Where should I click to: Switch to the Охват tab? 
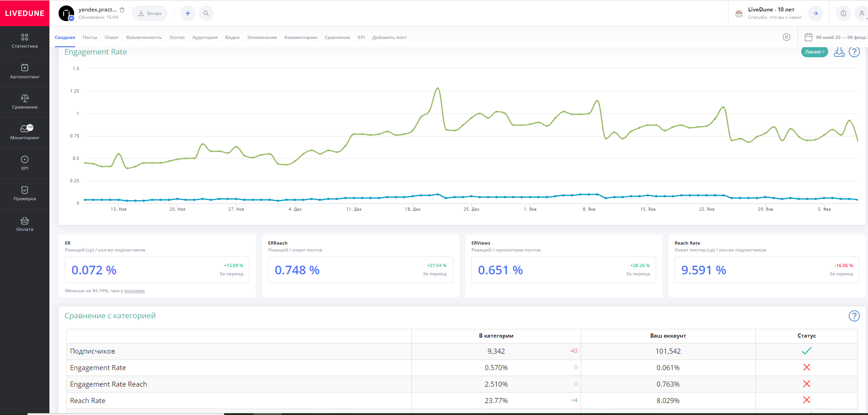(112, 38)
